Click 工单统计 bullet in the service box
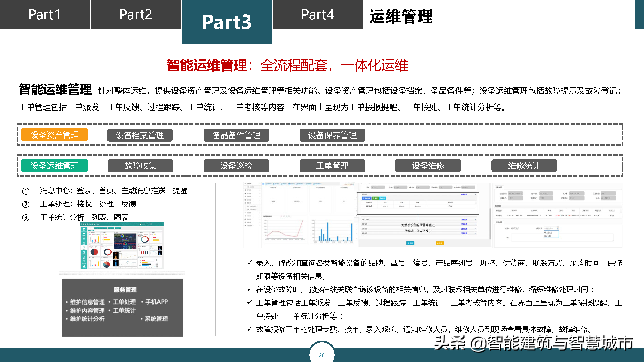Viewport: 644px width, 362px height. click(x=124, y=310)
